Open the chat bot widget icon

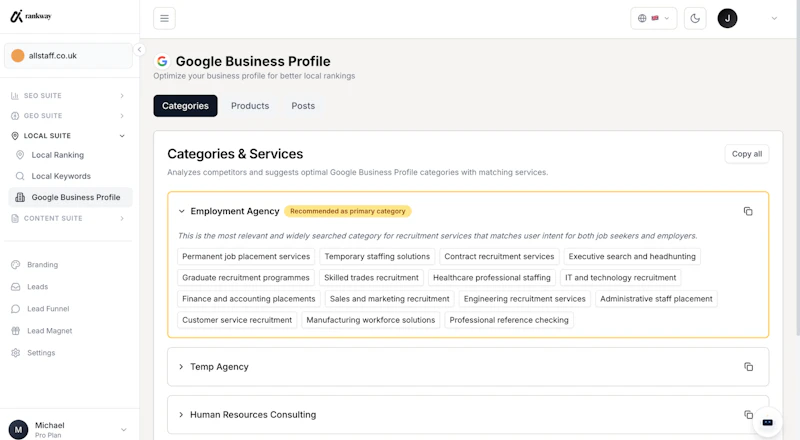767,422
